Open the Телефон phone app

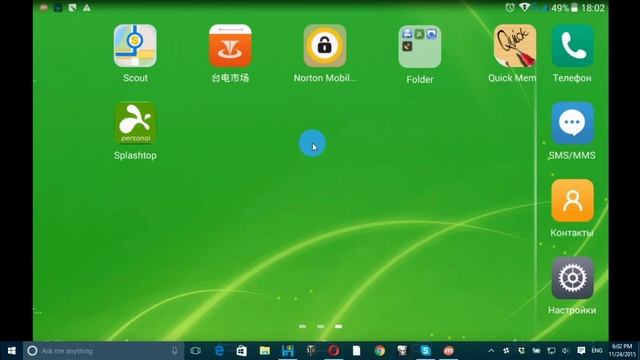point(572,46)
